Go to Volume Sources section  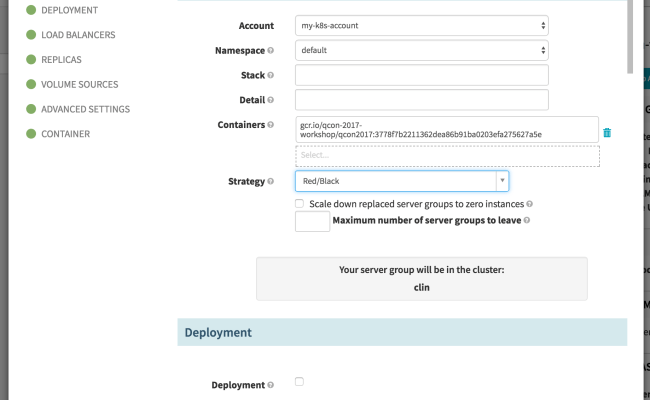point(79,84)
